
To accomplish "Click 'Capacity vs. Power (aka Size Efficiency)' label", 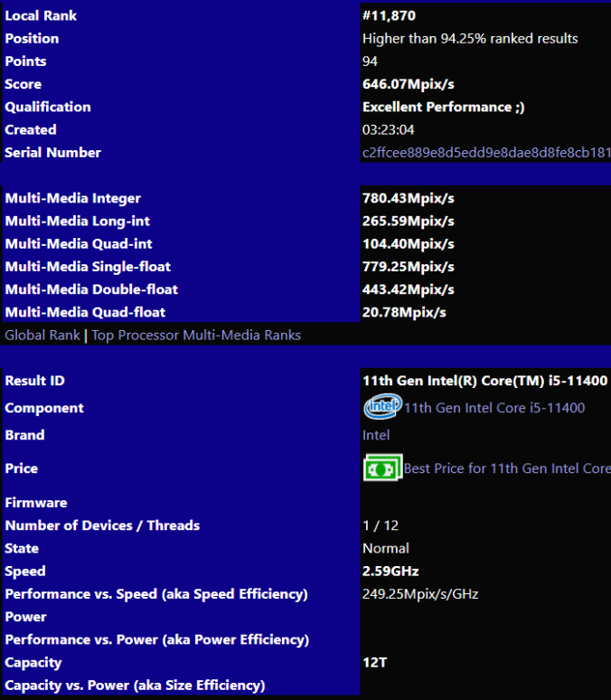I will [135, 686].
